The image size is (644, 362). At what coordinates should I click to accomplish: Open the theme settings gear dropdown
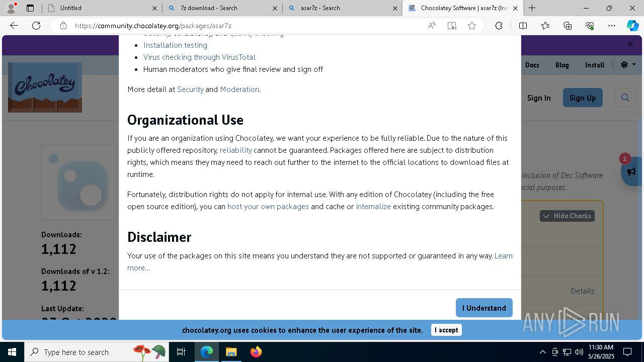[x=628, y=65]
